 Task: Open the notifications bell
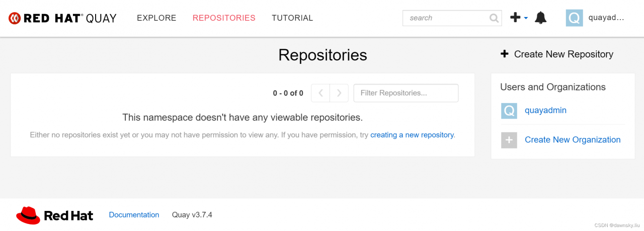pos(540,18)
